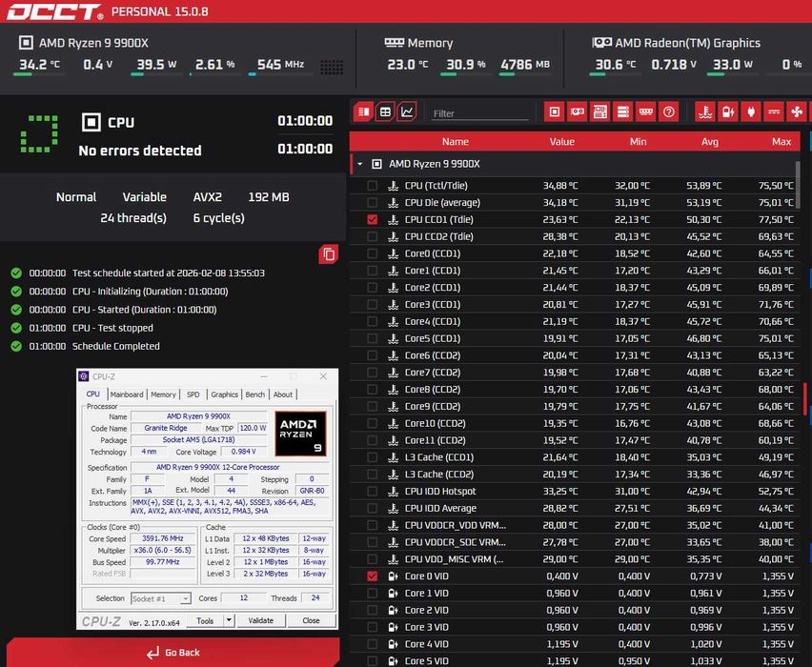The height and width of the screenshot is (667, 812).
Task: Toggle the current sensor type filter
Action: [774, 111]
